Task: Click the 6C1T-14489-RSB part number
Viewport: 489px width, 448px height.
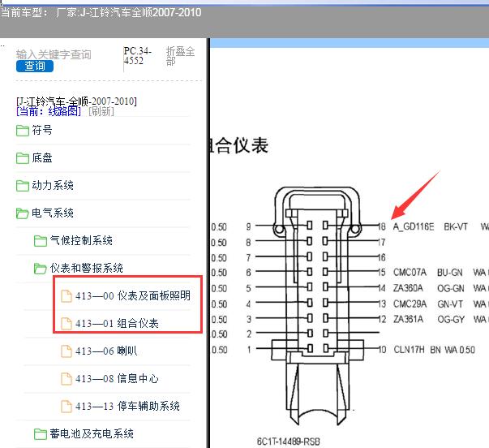Action: pos(289,442)
